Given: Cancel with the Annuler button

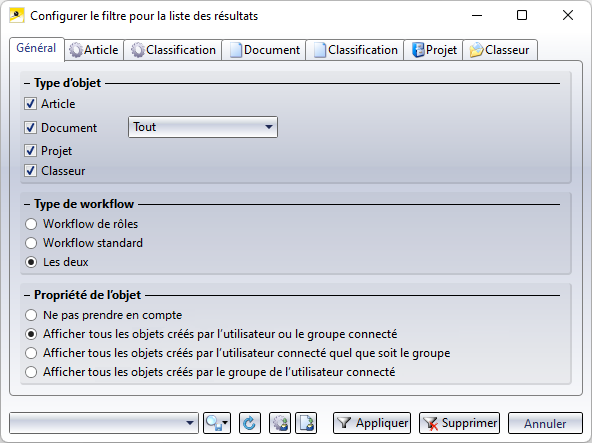Looking at the screenshot, I should tap(545, 423).
